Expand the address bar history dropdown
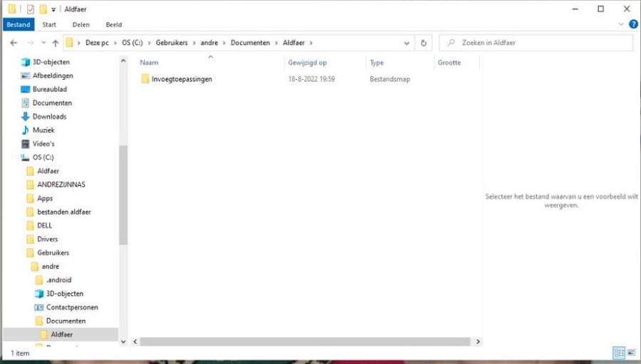This screenshot has width=641, height=364. (407, 43)
